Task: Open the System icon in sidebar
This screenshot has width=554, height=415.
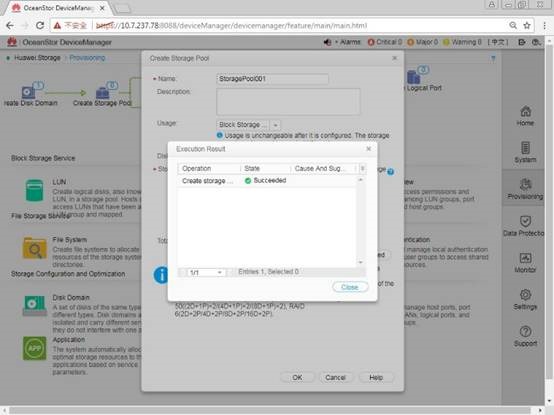Action: click(x=525, y=148)
